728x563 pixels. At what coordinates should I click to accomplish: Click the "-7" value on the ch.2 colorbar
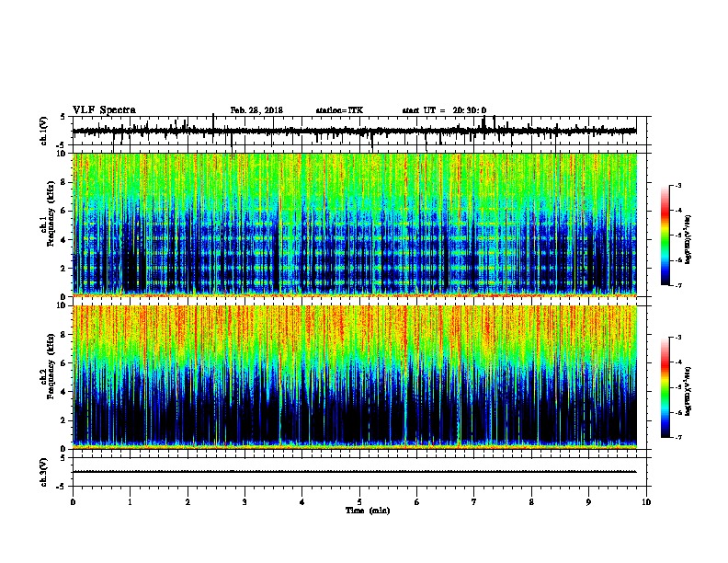(677, 438)
